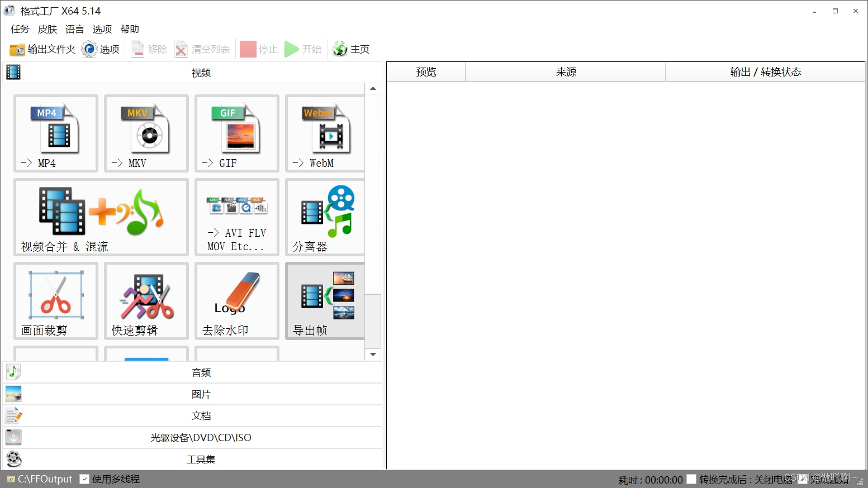Toggle the 转换完成后:关闭电脑 checkbox

pos(691,479)
